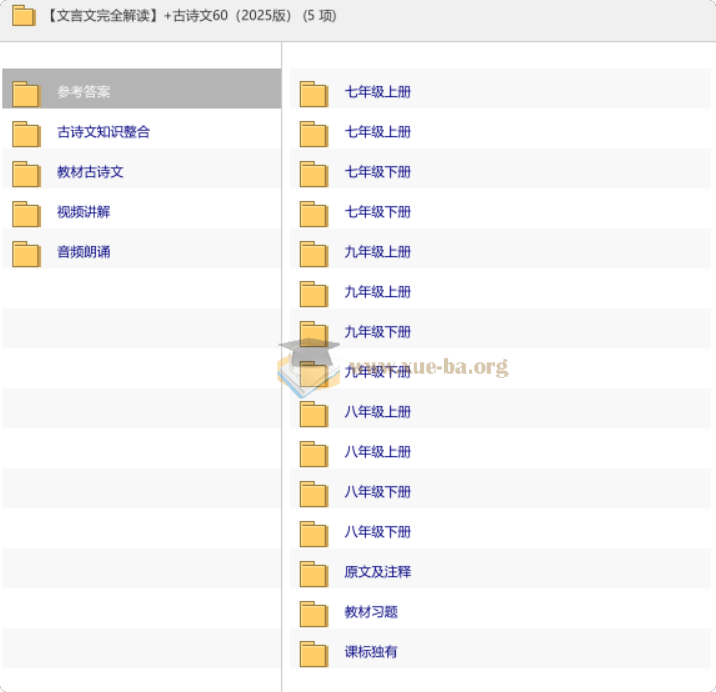Click the folder icon next to 视频讲解
716x692 pixels.
pyautogui.click(x=26, y=213)
